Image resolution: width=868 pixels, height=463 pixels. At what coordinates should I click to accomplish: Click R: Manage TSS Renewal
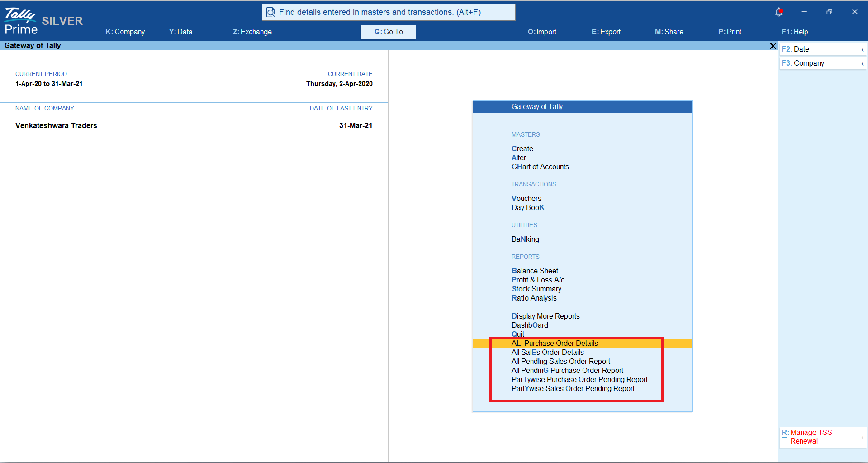click(x=819, y=437)
